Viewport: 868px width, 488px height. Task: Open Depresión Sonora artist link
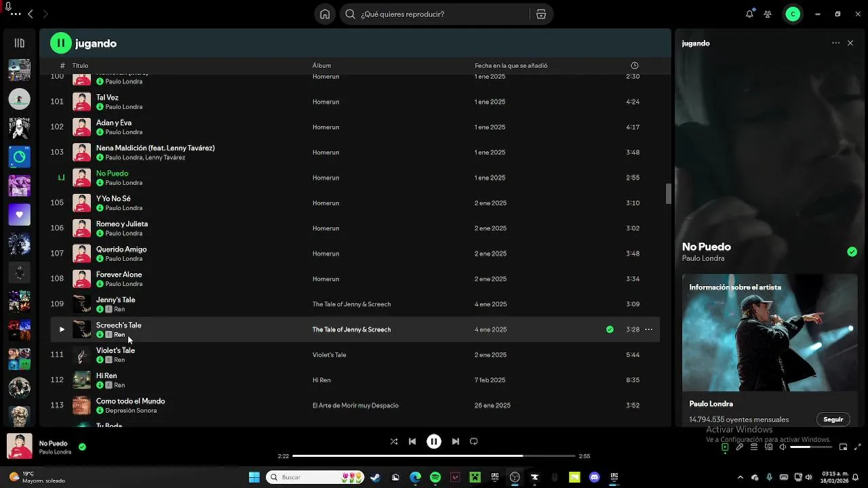pyautogui.click(x=131, y=411)
